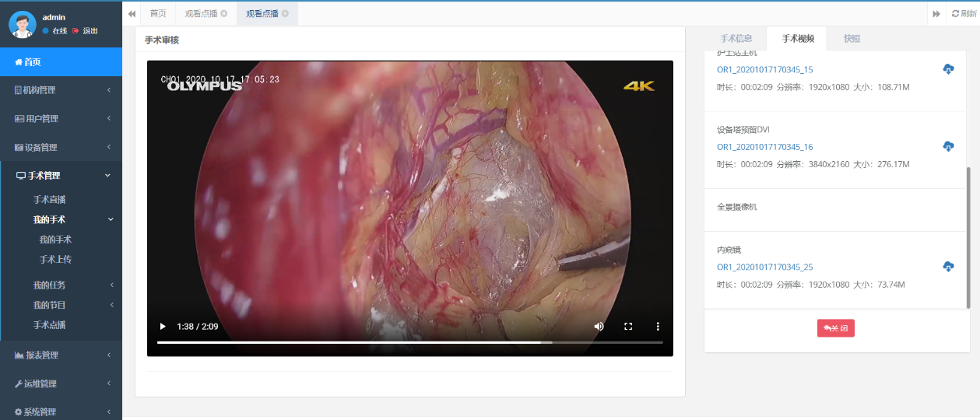This screenshot has height=420, width=980.
Task: Open video OR1_20201017170345_16
Action: click(764, 147)
